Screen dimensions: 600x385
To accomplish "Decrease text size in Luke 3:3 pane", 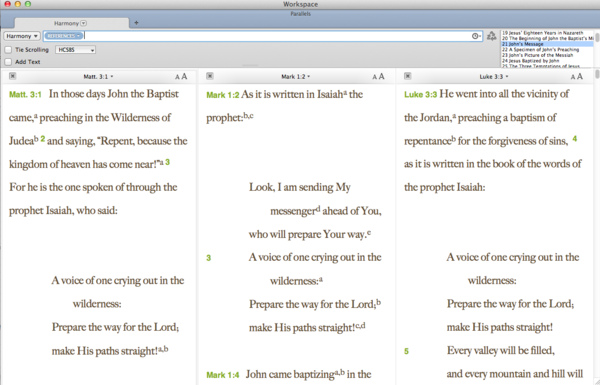I will click(x=573, y=77).
